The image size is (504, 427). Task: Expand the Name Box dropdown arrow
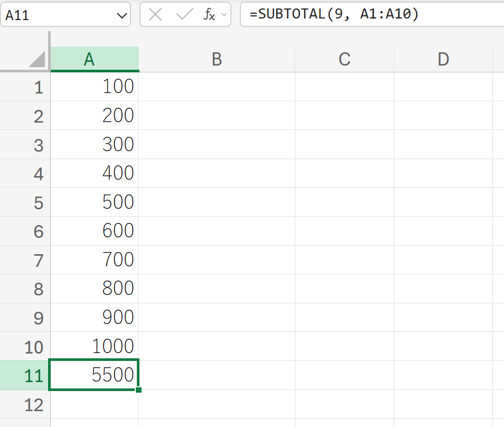[x=120, y=15]
